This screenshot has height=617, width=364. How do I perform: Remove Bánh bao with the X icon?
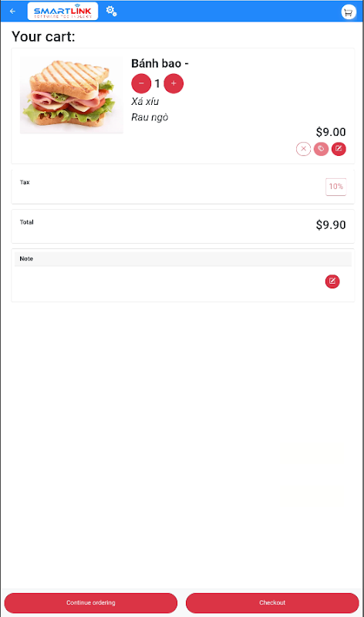pos(303,149)
